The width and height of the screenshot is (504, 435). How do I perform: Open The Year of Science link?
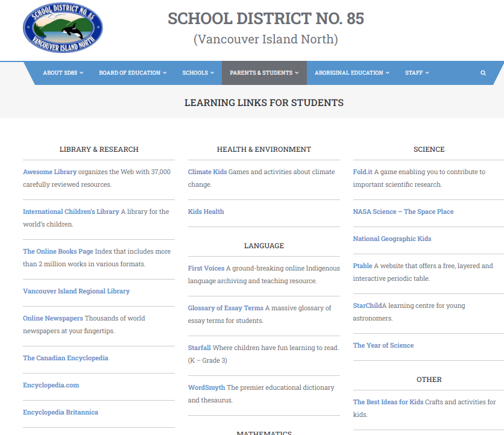(x=383, y=346)
